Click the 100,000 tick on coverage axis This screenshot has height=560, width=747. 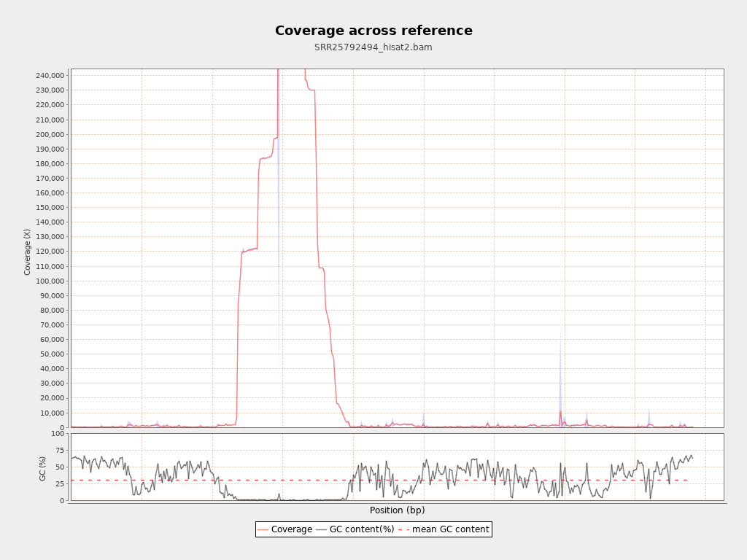[x=49, y=281]
